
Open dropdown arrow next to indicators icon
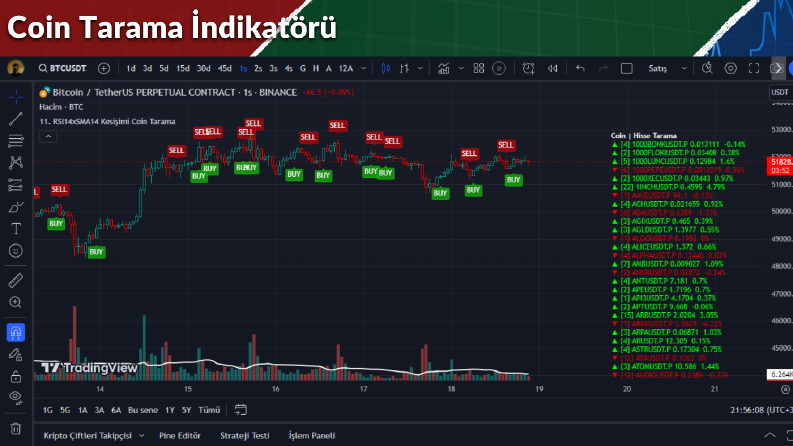coord(461,68)
